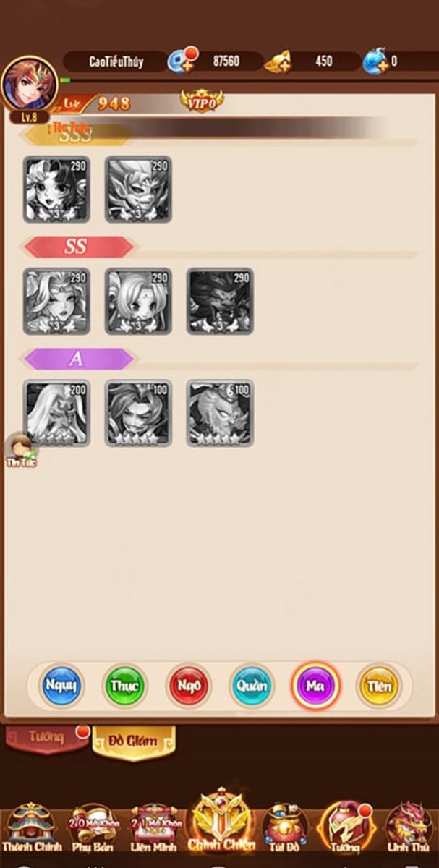This screenshot has width=439, height=868.
Task: Open the Linh Thú dragon icon
Action: [409, 826]
